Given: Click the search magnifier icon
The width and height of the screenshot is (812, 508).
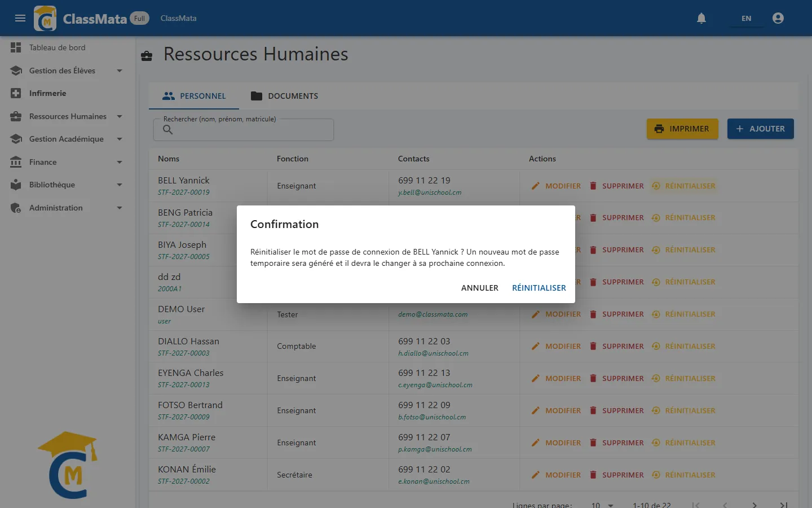Looking at the screenshot, I should (x=167, y=130).
